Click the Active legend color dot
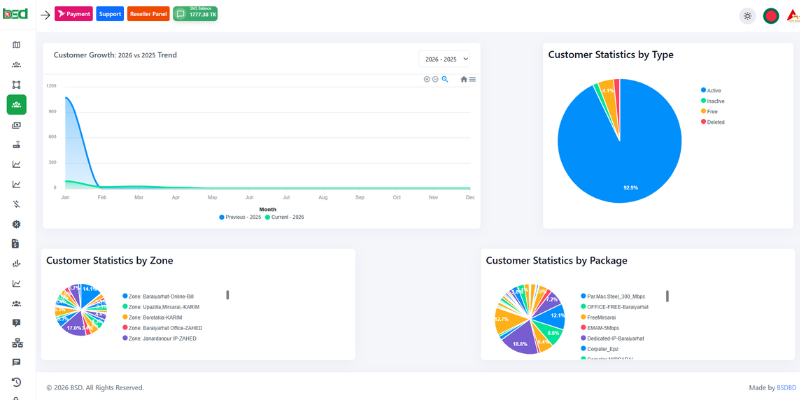 pyautogui.click(x=704, y=90)
